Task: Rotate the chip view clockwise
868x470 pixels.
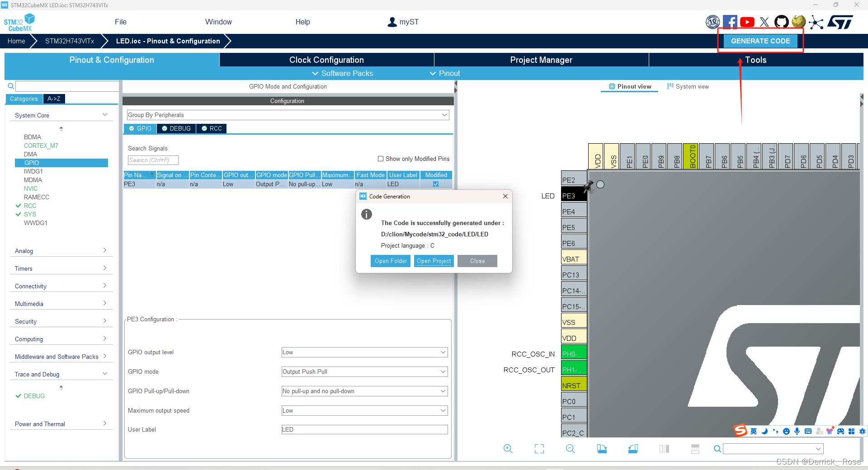Action: tap(602, 449)
